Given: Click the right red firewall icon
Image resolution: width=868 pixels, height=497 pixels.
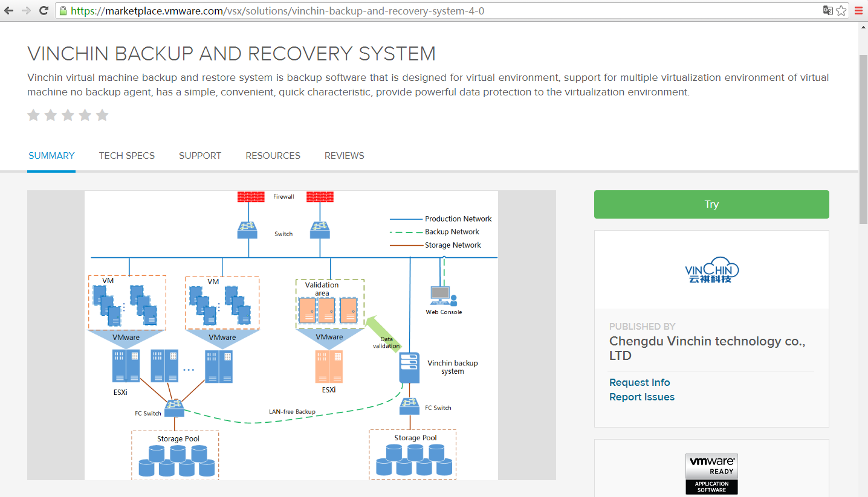Looking at the screenshot, I should (320, 196).
